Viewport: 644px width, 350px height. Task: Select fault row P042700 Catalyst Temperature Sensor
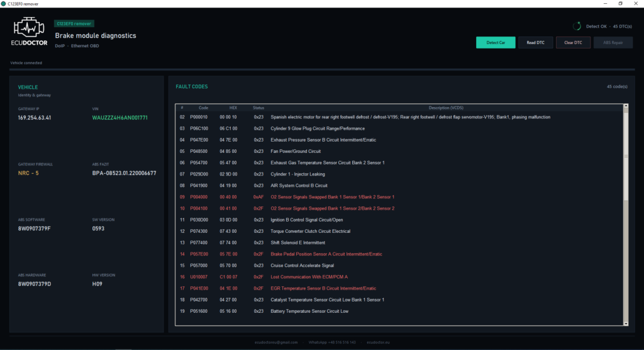pyautogui.click(x=399, y=300)
